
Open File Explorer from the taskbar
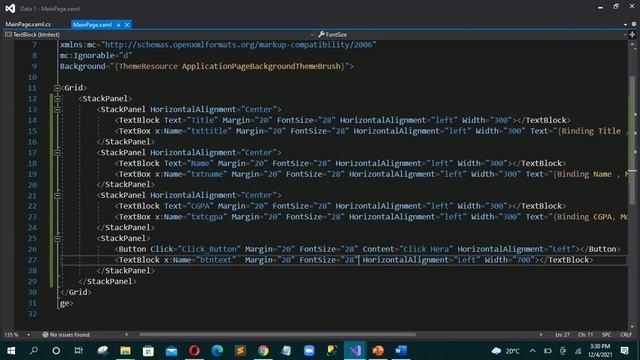click(125, 351)
